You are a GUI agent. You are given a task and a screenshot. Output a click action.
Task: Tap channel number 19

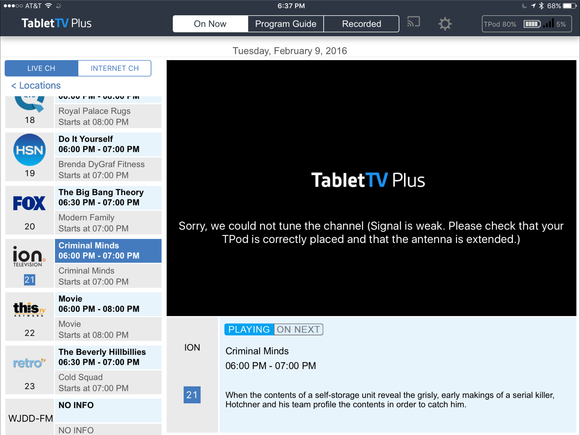[x=30, y=173]
